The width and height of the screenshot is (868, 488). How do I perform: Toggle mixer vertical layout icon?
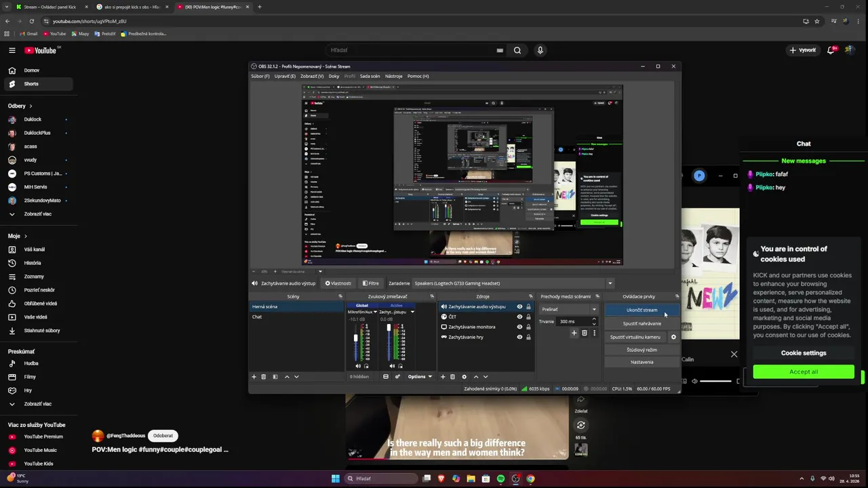click(386, 377)
